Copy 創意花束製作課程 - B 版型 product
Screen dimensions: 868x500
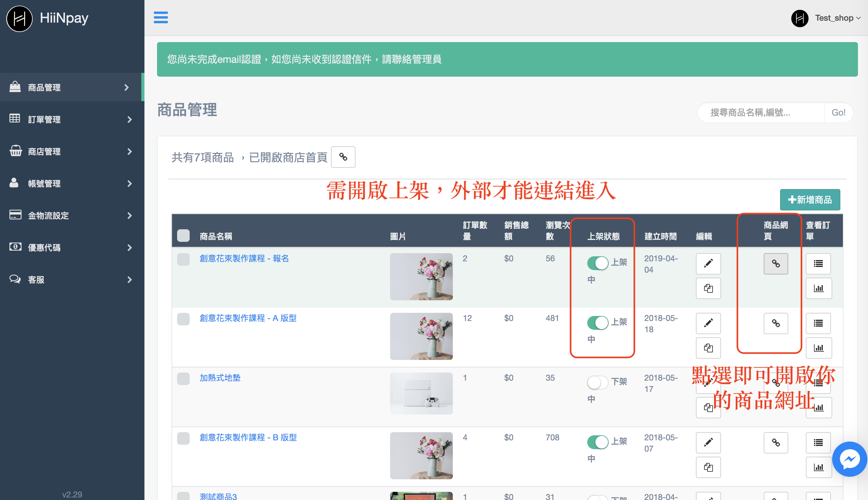[x=708, y=467]
